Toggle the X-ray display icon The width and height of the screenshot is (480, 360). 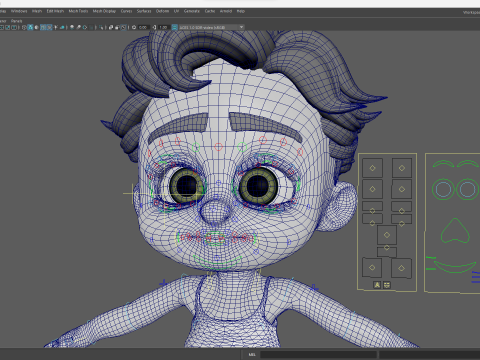pyautogui.click(x=111, y=27)
